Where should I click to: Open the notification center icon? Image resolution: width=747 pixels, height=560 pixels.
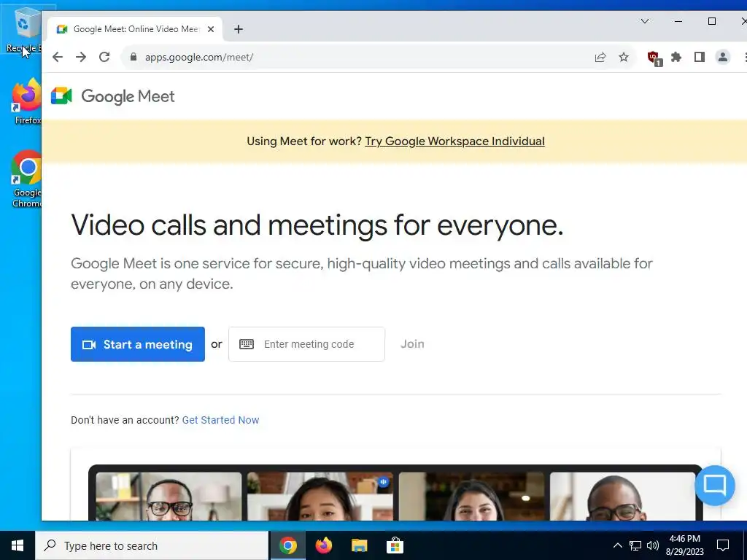tap(723, 545)
